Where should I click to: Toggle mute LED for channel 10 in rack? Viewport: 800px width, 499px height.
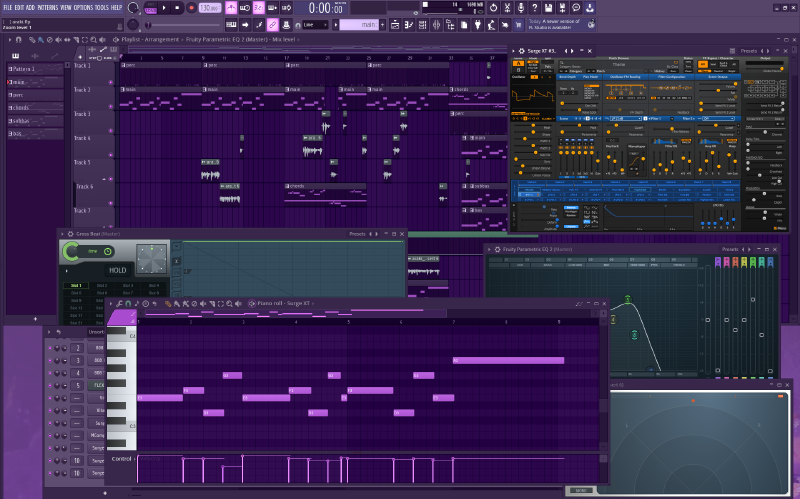pos(51,460)
